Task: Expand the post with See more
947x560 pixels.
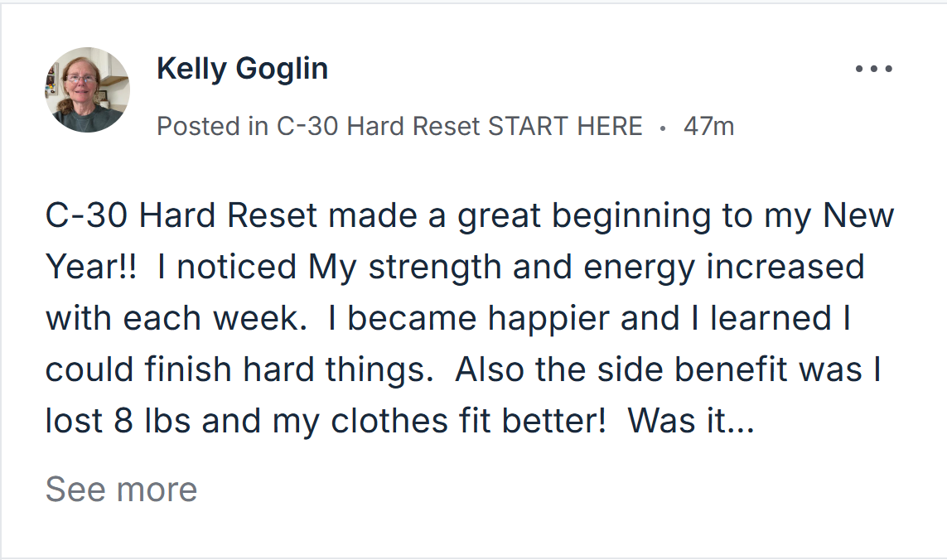Action: (x=122, y=489)
